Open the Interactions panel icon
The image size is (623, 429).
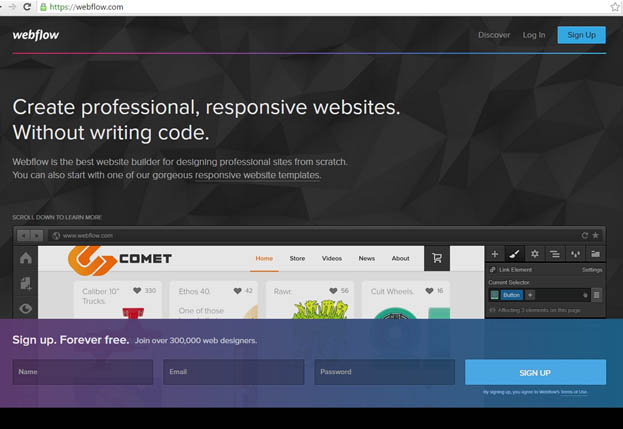575,254
